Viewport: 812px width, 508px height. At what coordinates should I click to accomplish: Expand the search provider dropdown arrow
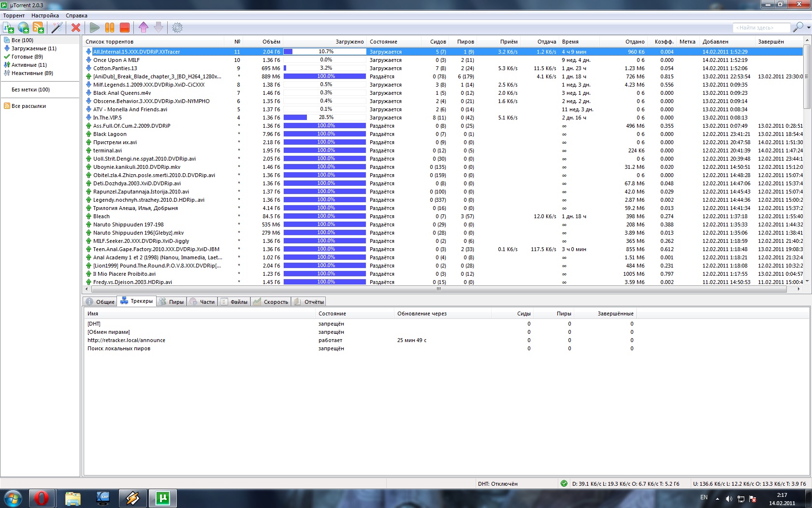point(809,28)
